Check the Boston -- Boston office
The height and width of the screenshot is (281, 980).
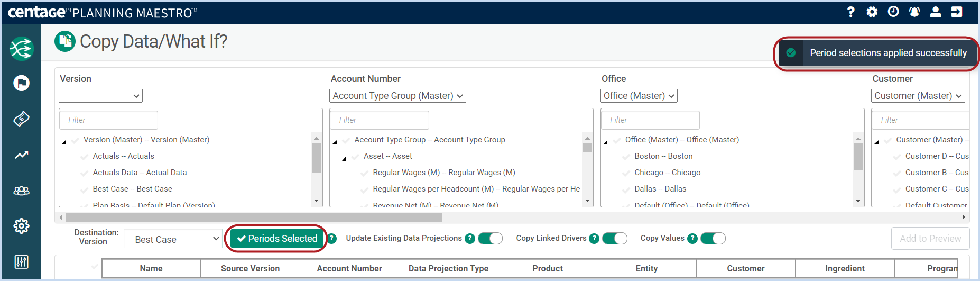pos(626,157)
